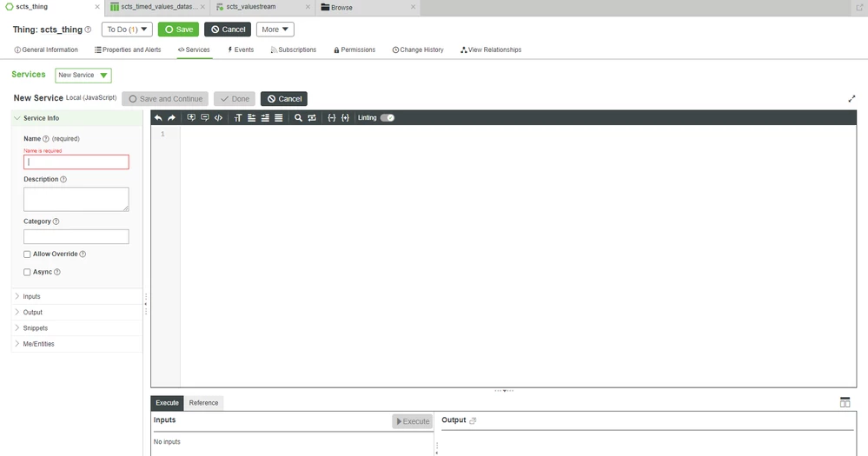Select the Execute tab in bottom panel
Viewport: 868px width, 456px height.
point(167,403)
